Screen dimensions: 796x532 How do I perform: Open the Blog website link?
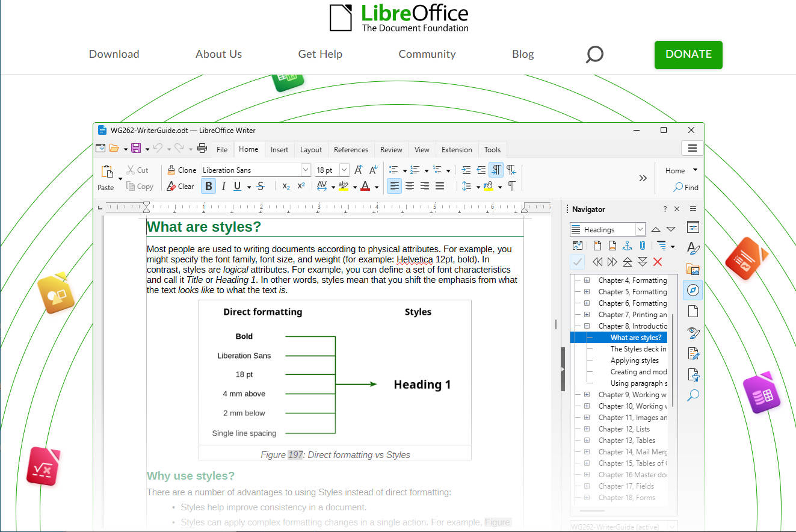coord(523,54)
